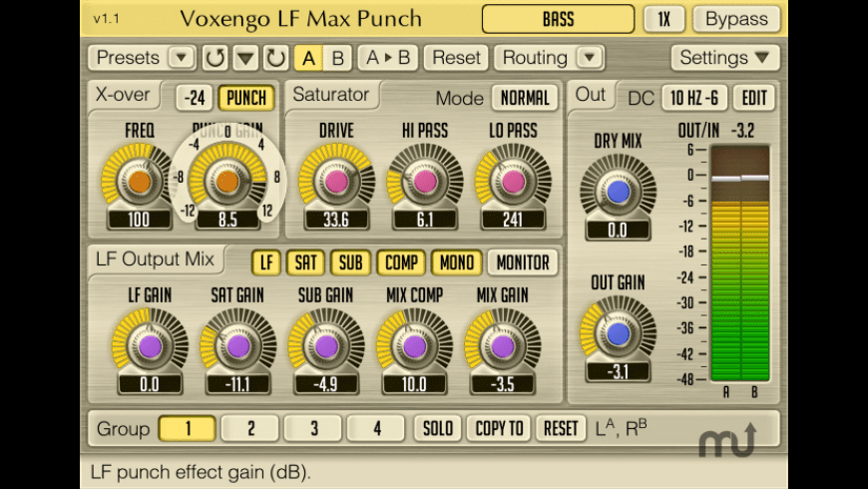Click the PUNCH GAIN knob
Image resolution: width=868 pixels, height=489 pixels.
[226, 182]
